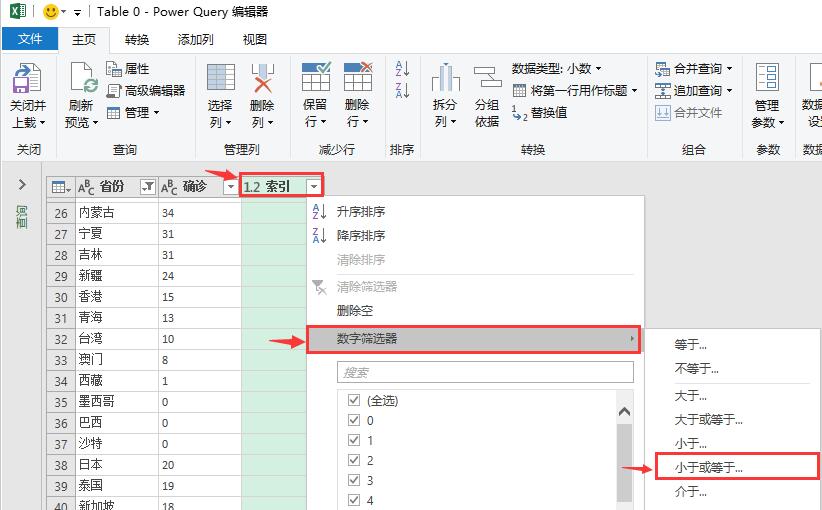This screenshot has width=822, height=510.
Task: Select 小于或等于... from the submenu
Action: [709, 467]
